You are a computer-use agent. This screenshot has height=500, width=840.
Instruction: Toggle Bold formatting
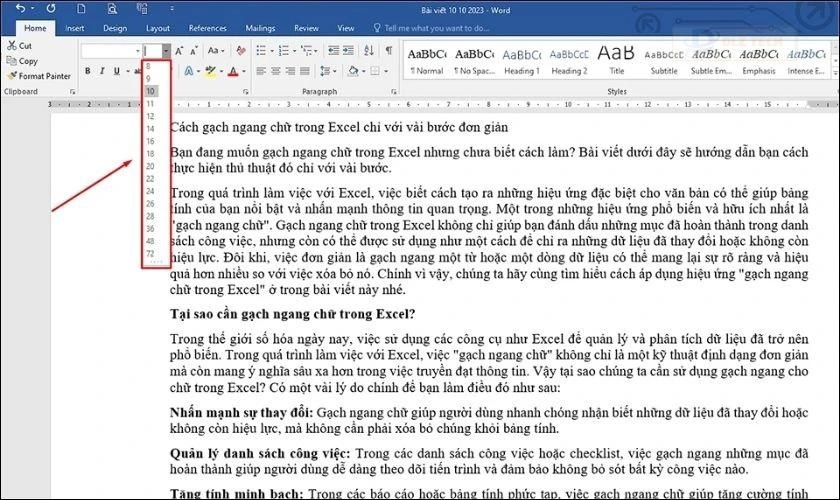(87, 71)
